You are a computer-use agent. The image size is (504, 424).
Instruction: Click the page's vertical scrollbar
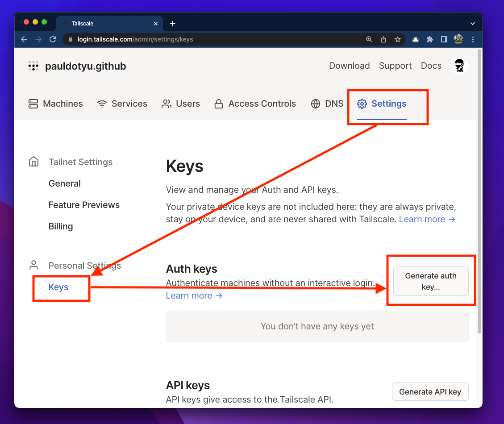point(479,192)
